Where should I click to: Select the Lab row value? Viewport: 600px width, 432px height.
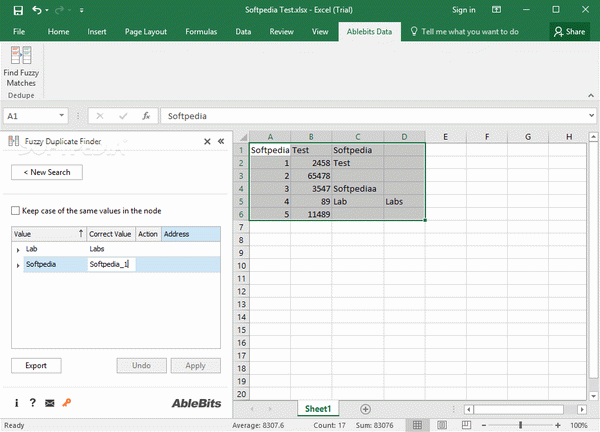[x=31, y=249]
